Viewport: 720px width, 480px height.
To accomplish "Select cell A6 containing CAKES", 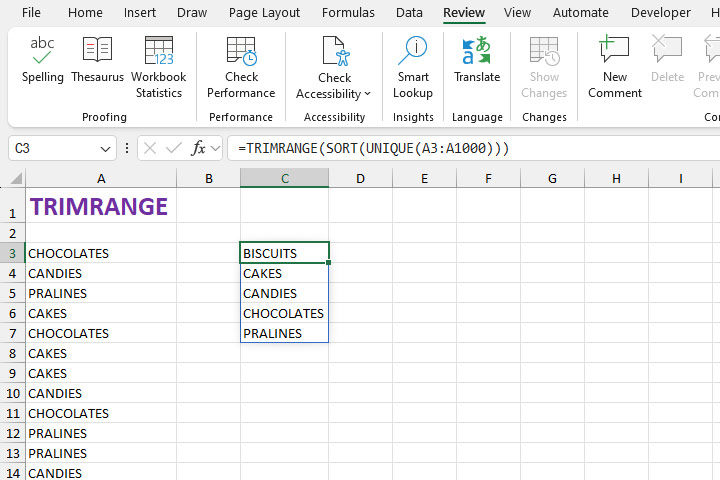I will click(x=101, y=313).
